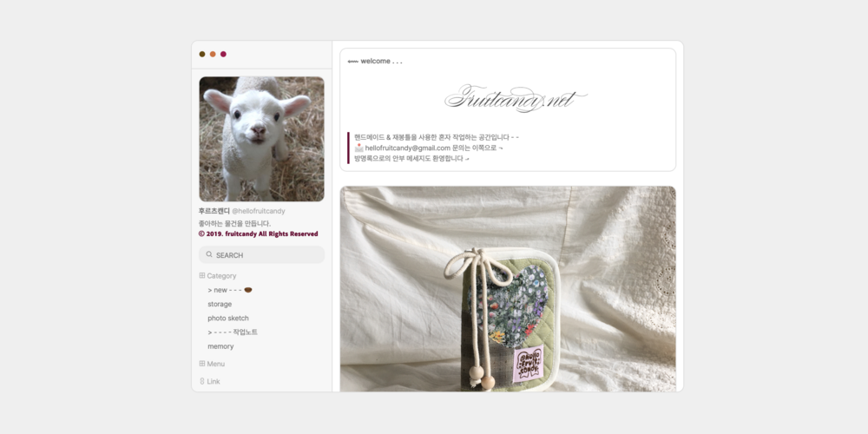Click the grid icon beside Menu
Screen dimensions: 868x434
[x=202, y=364]
